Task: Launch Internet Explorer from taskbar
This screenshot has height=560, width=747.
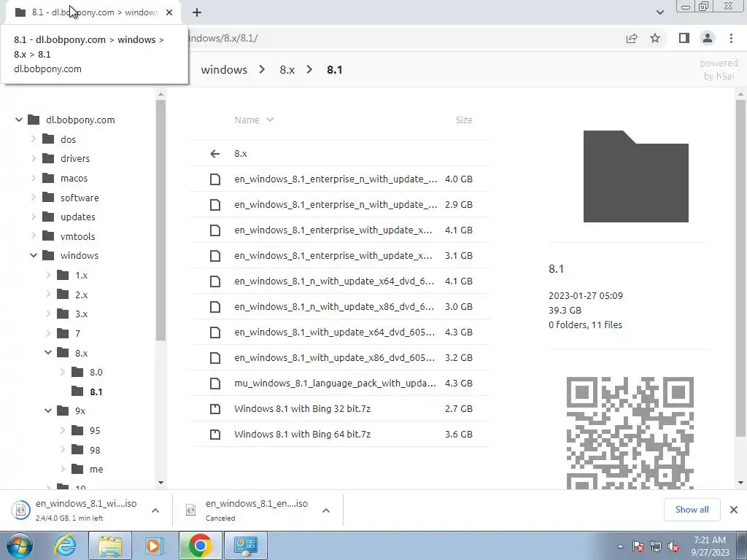Action: tap(64, 545)
